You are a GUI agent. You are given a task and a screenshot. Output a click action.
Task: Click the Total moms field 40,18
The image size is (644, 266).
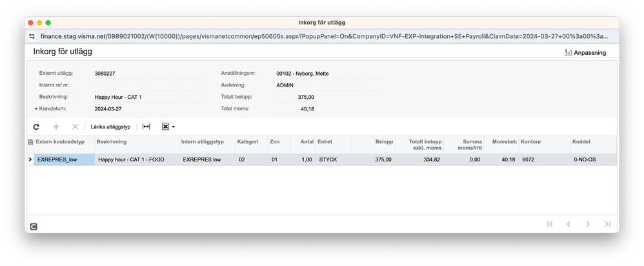(x=296, y=109)
